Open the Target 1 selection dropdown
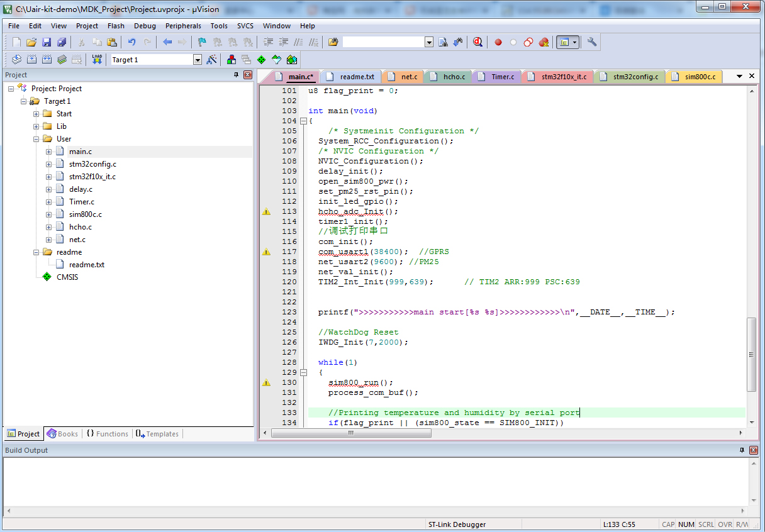This screenshot has width=765, height=532. tap(197, 60)
